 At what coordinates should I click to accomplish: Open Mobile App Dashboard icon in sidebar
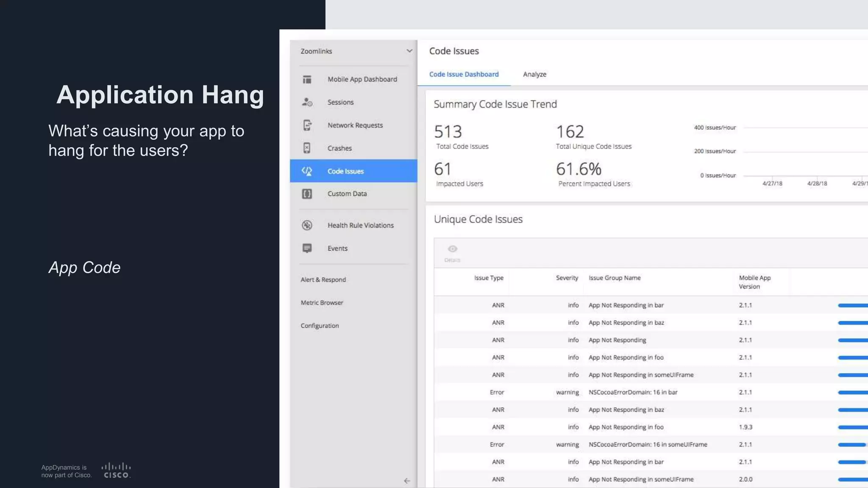coord(307,79)
